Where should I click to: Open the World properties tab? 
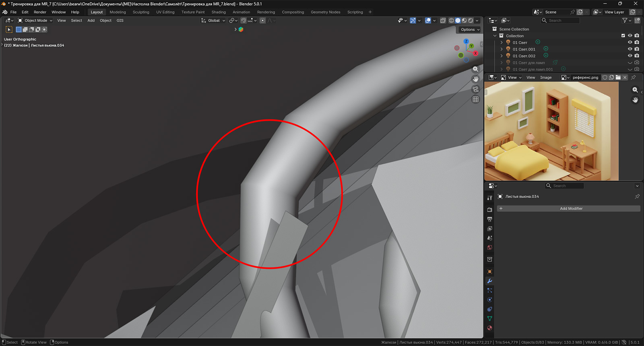489,247
